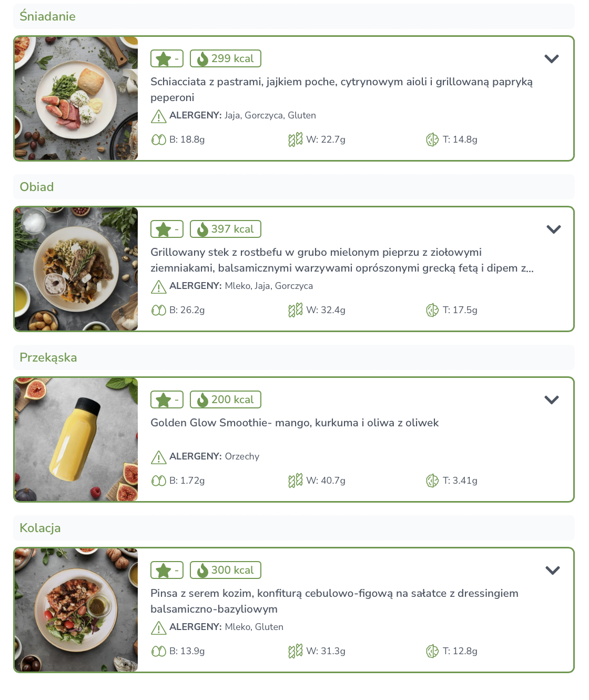Click the allergen warning icon for Mleko, Gluten
The width and height of the screenshot is (589, 700).
point(158,627)
